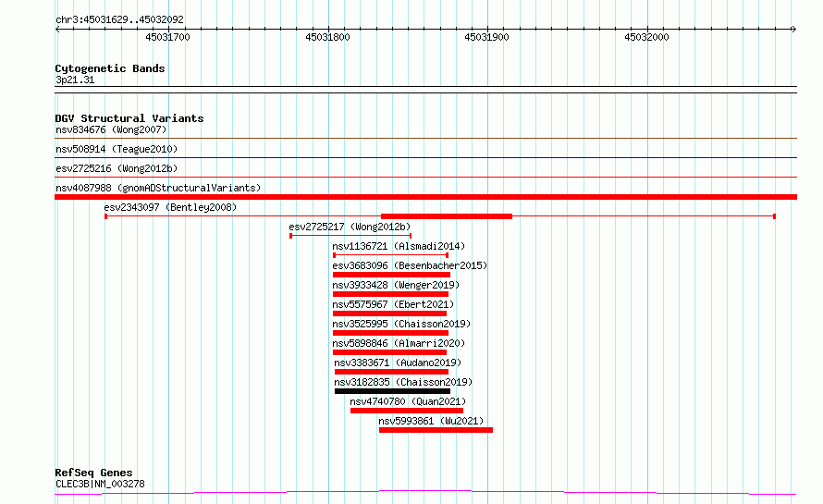Select the nsv508914 (Teague2010) variant label
This screenshot has height=504, width=823.
pos(116,149)
